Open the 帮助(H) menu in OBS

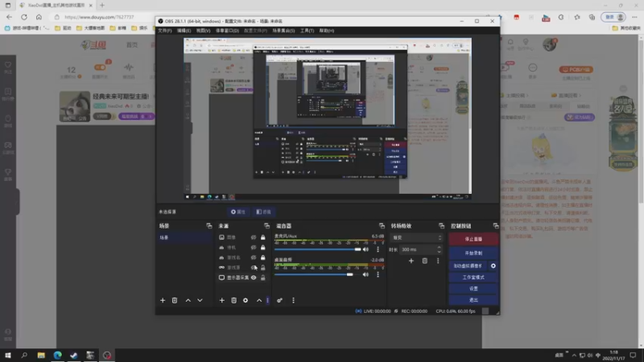[x=327, y=31]
